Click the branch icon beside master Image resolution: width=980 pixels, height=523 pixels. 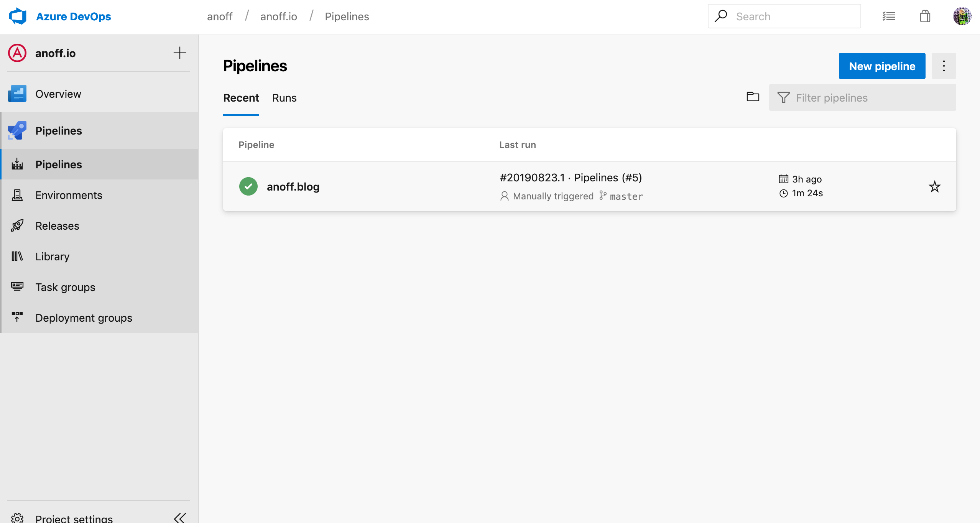click(603, 196)
